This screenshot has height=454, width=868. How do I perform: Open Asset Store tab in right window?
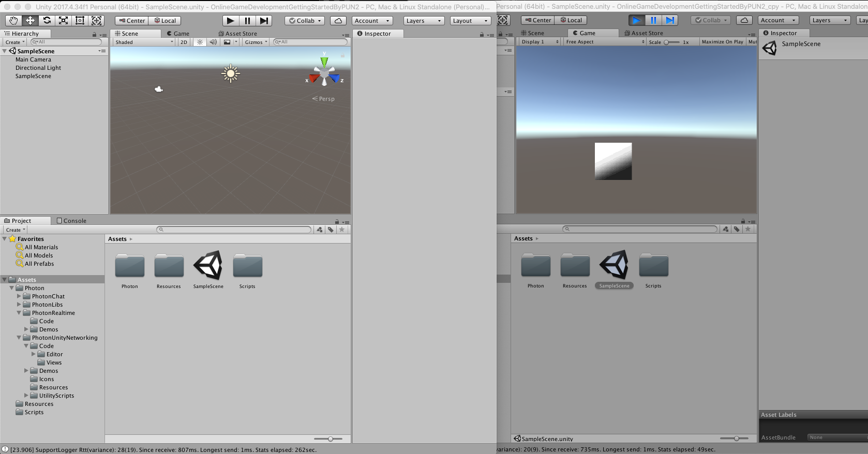[644, 33]
